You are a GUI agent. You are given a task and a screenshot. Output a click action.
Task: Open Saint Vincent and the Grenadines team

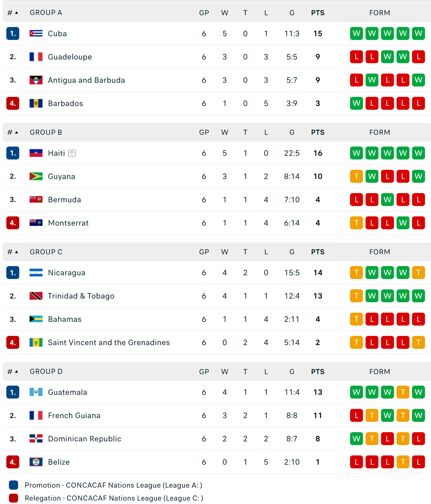point(109,343)
